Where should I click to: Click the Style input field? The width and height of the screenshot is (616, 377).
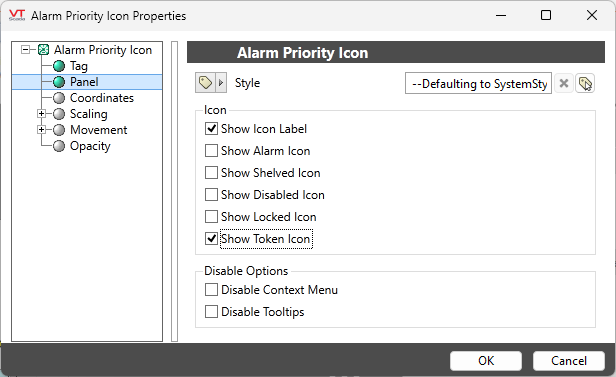click(x=478, y=83)
